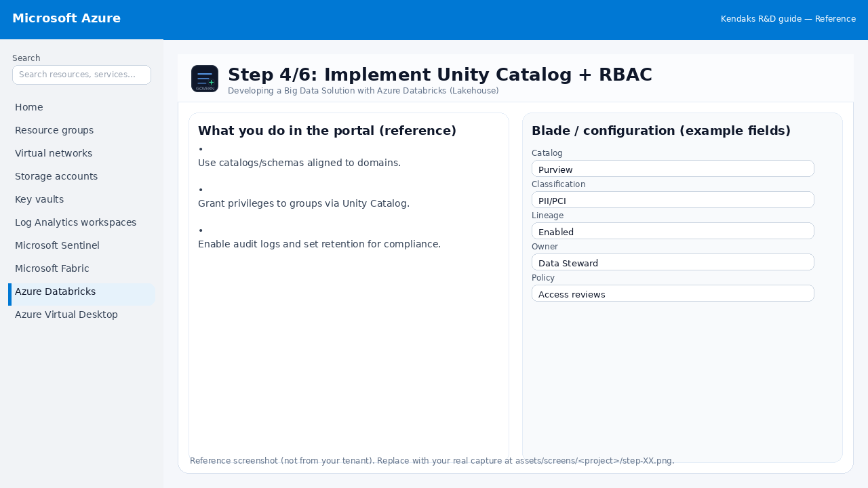
Task: Select the active Azure Databricks item
Action: click(81, 291)
